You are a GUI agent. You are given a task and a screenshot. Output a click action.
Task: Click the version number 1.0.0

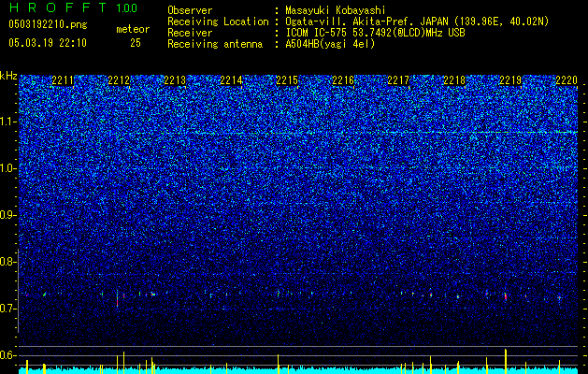pos(126,7)
